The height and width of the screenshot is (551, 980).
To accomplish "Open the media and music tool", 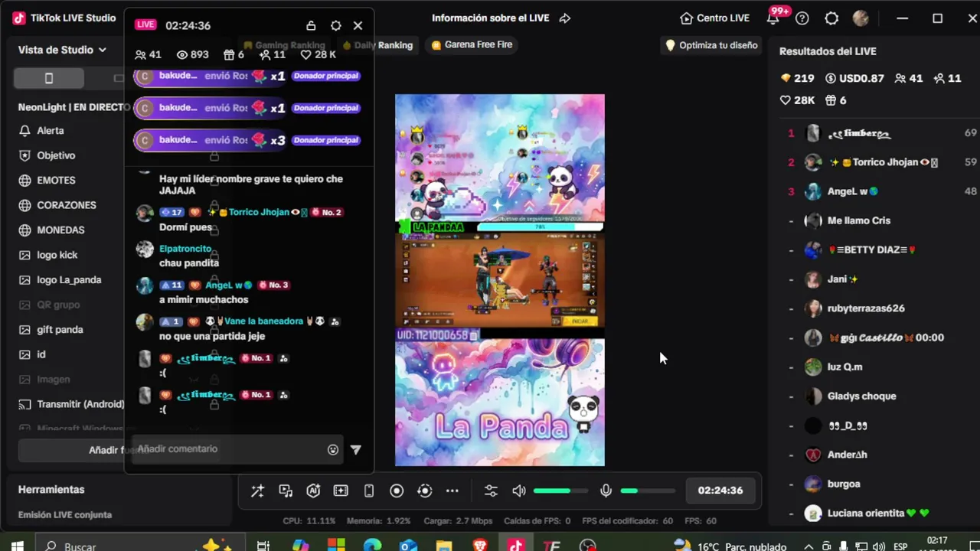I will click(x=286, y=491).
